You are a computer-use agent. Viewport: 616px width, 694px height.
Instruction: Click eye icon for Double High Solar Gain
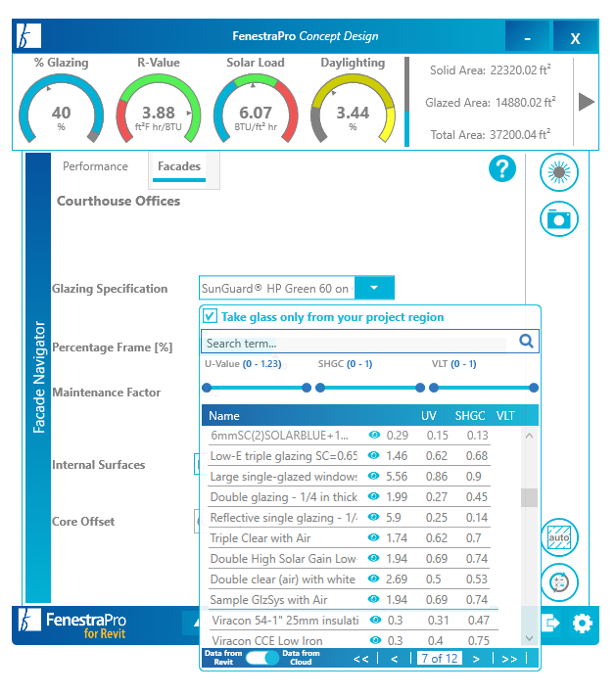[374, 558]
